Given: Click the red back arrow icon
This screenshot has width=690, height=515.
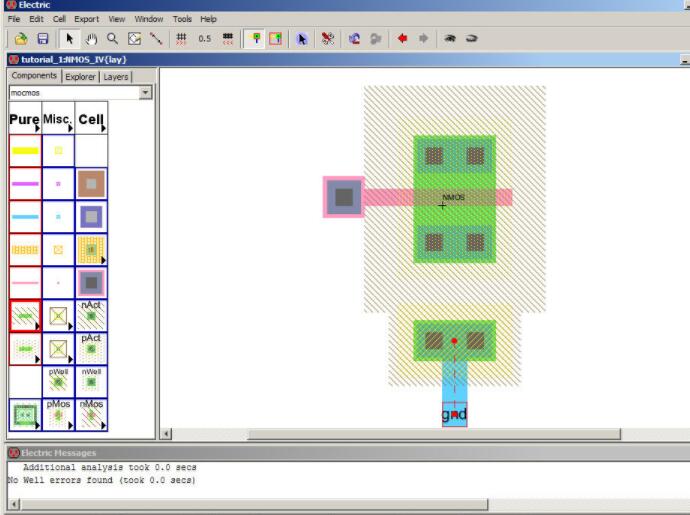Looking at the screenshot, I should [x=402, y=38].
